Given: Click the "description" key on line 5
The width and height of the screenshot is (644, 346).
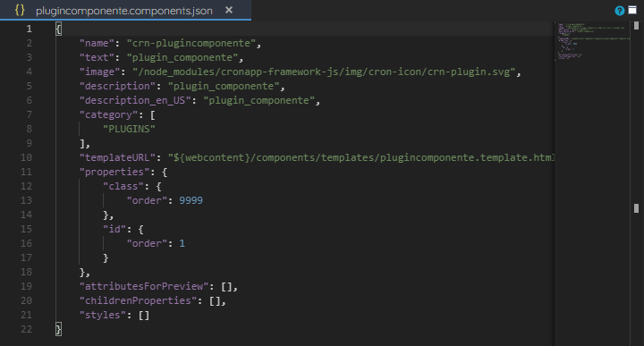Looking at the screenshot, I should coord(117,86).
